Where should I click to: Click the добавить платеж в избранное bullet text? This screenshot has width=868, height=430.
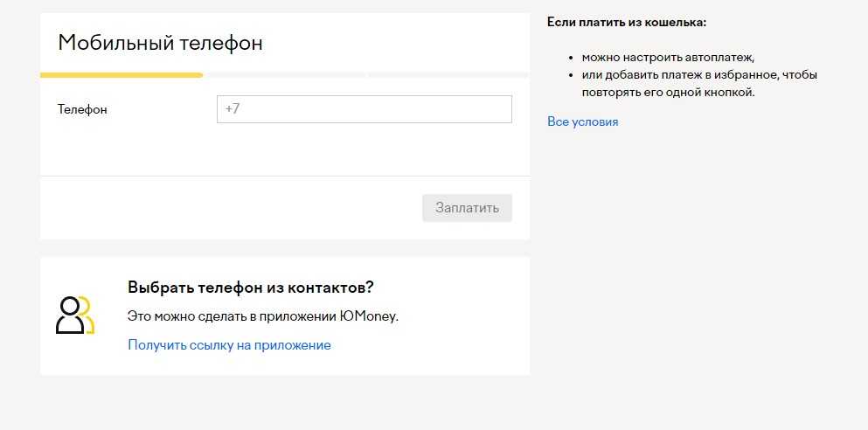[x=699, y=75]
